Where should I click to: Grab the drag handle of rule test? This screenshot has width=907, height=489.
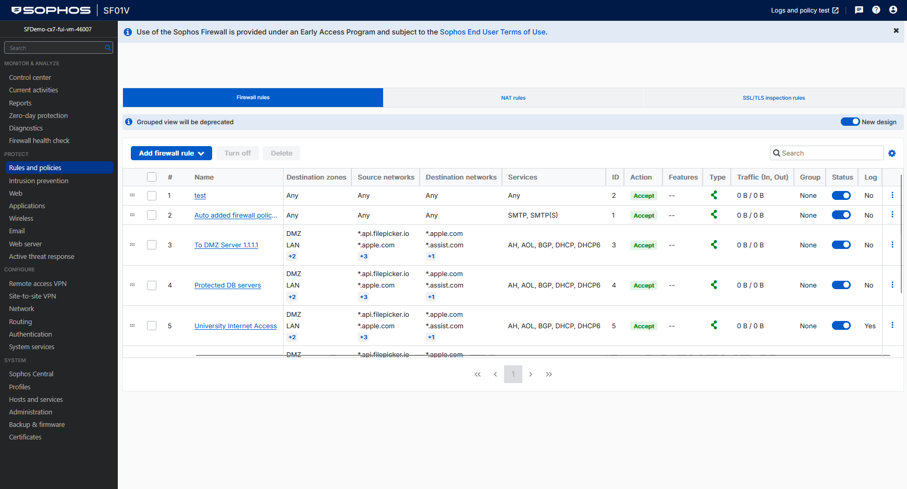(132, 195)
